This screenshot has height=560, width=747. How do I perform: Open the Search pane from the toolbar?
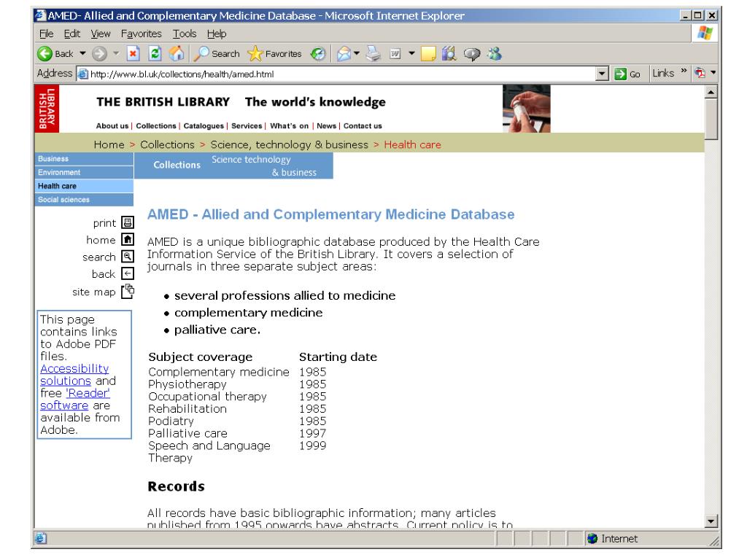pyautogui.click(x=217, y=54)
